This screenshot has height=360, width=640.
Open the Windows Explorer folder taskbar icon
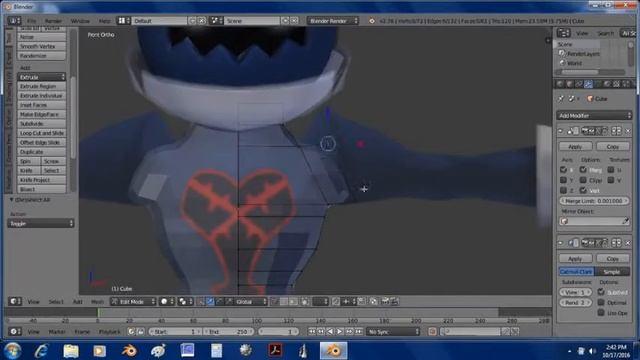71,351
